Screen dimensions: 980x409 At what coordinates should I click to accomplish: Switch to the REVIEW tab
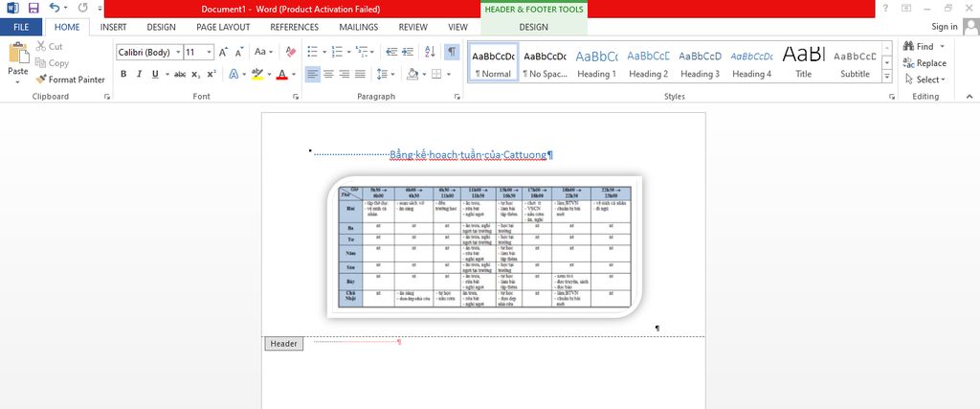point(413,27)
